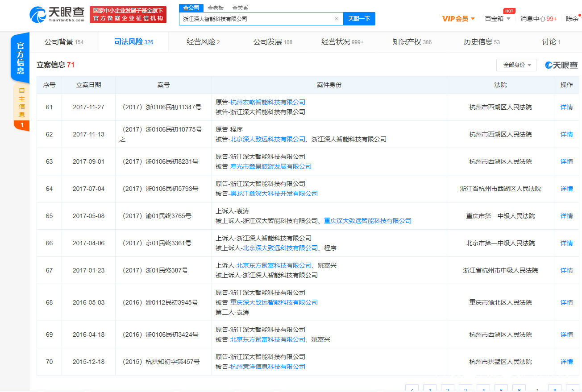Go to page 3 in pagination
This screenshot has width=582, height=392.
465,388
